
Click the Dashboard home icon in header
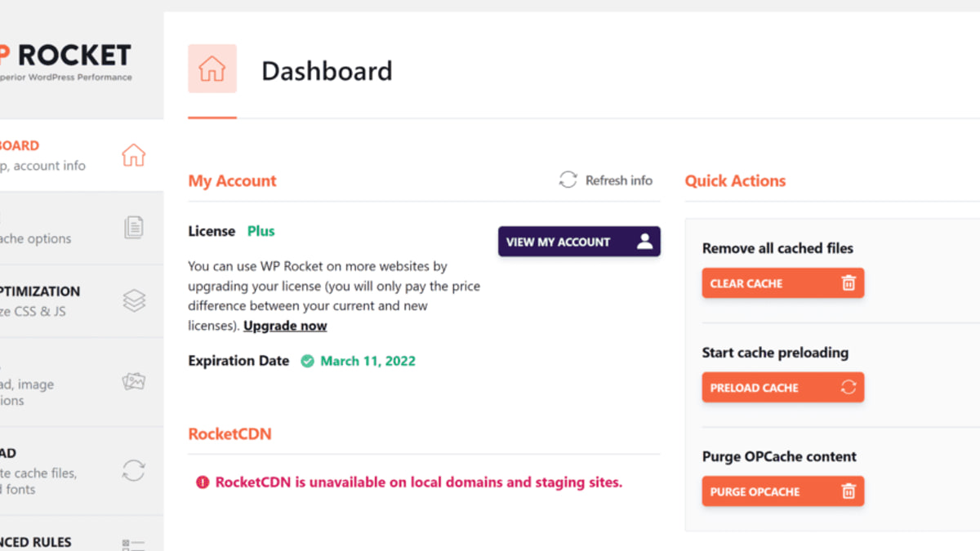pos(212,69)
